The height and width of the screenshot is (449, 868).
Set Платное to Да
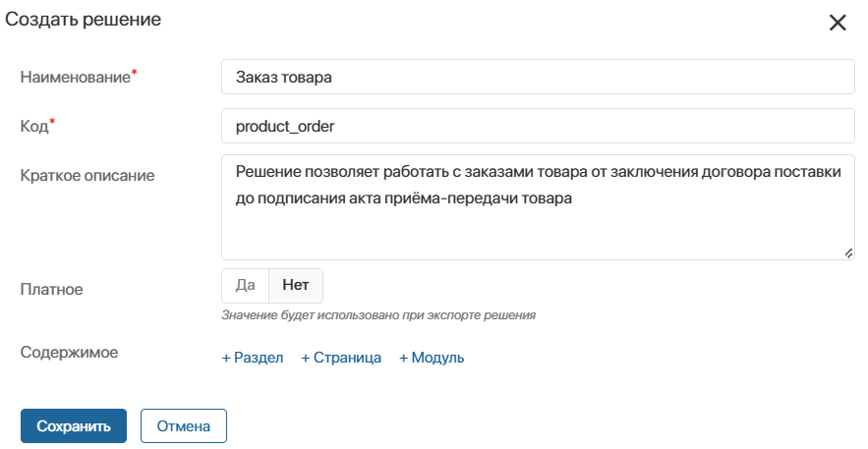(245, 285)
